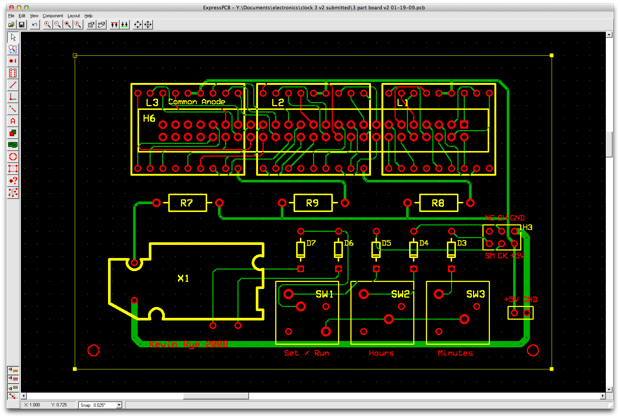Toggle bottom copper layer visibility button
620x418 pixels.
[x=13, y=387]
